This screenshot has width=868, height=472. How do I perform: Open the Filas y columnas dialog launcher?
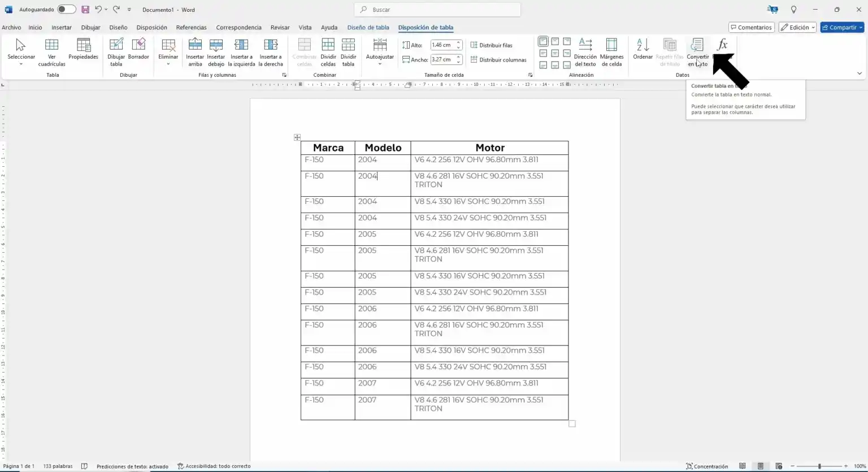(x=284, y=75)
